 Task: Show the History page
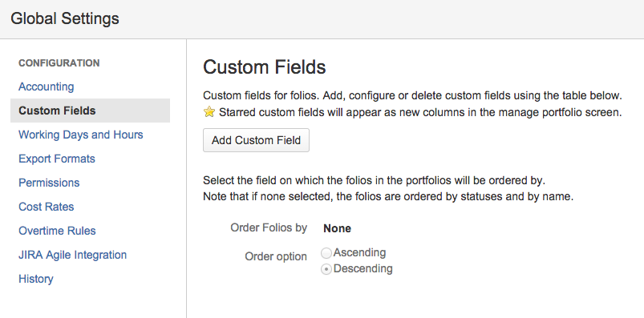click(x=36, y=279)
